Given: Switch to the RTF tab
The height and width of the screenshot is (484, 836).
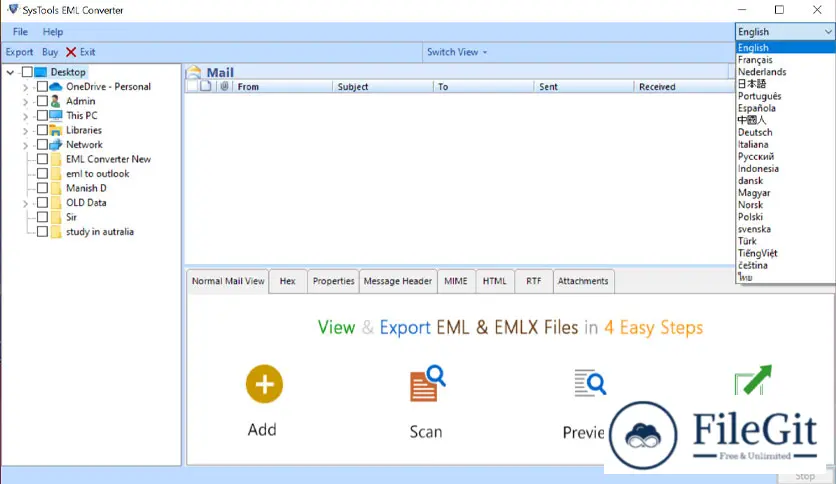Looking at the screenshot, I should [x=534, y=281].
